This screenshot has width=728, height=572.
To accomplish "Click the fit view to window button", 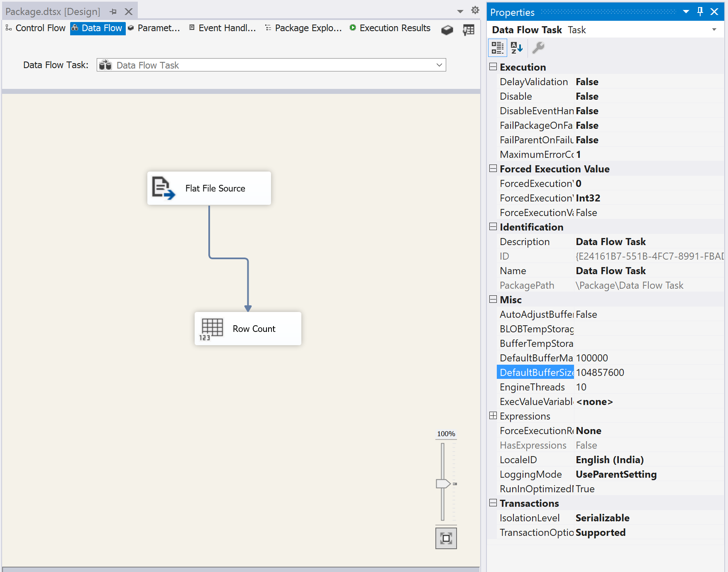I will [x=446, y=538].
